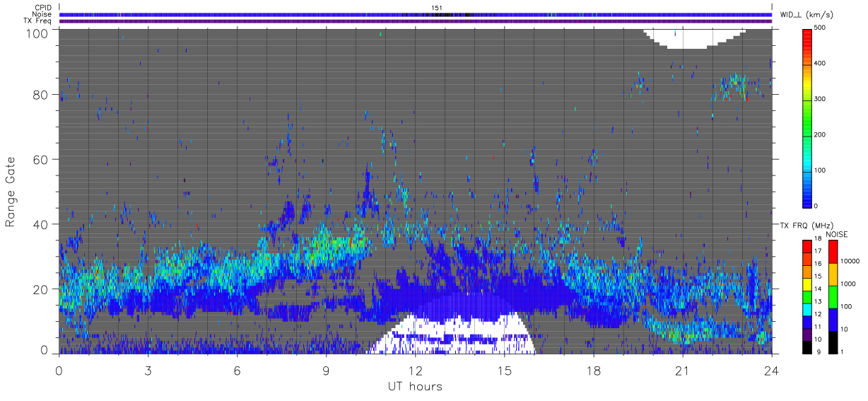868x401 pixels.
Task: Click the TX frequency colorbar
Action: [808, 296]
